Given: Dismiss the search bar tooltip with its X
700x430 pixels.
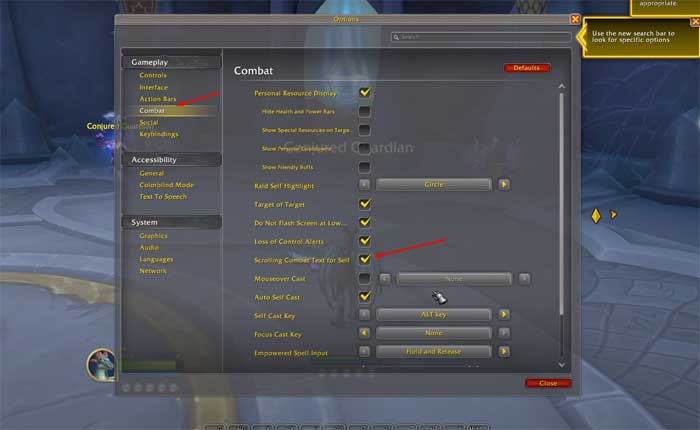Looking at the screenshot, I should 695,21.
